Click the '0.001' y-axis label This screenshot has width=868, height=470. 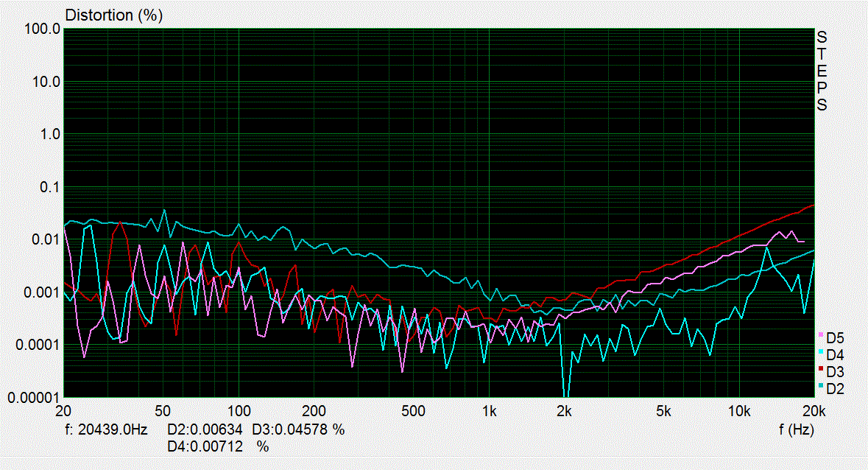click(43, 292)
